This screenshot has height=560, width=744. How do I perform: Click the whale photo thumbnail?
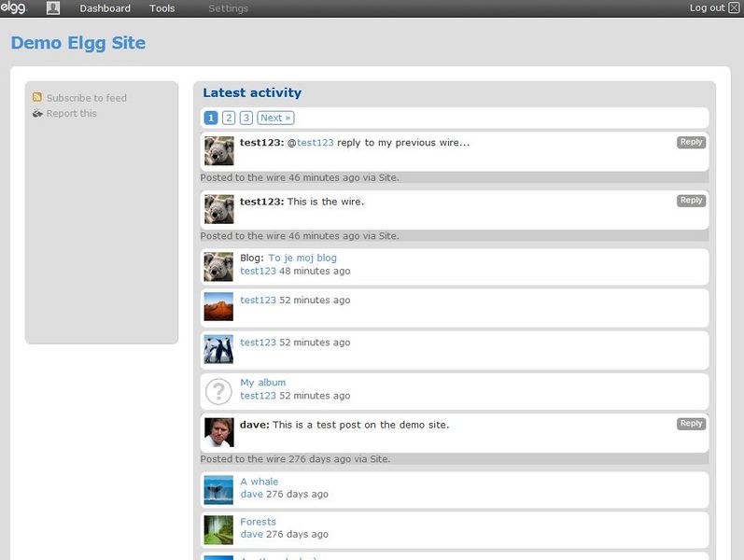point(218,490)
